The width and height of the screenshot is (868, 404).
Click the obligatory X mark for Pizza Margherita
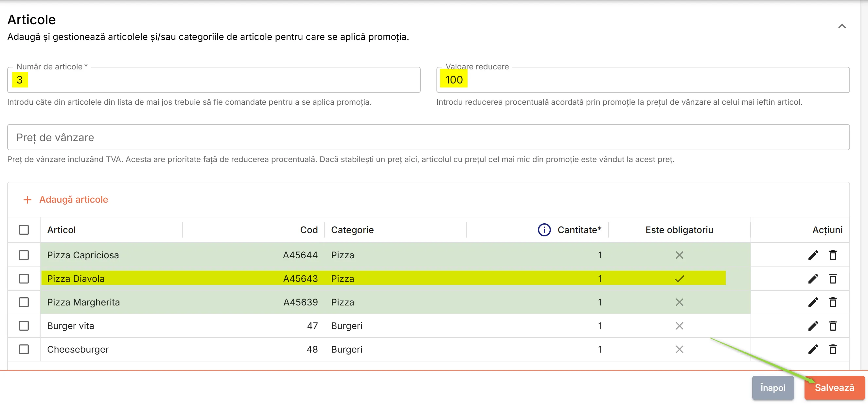679,303
